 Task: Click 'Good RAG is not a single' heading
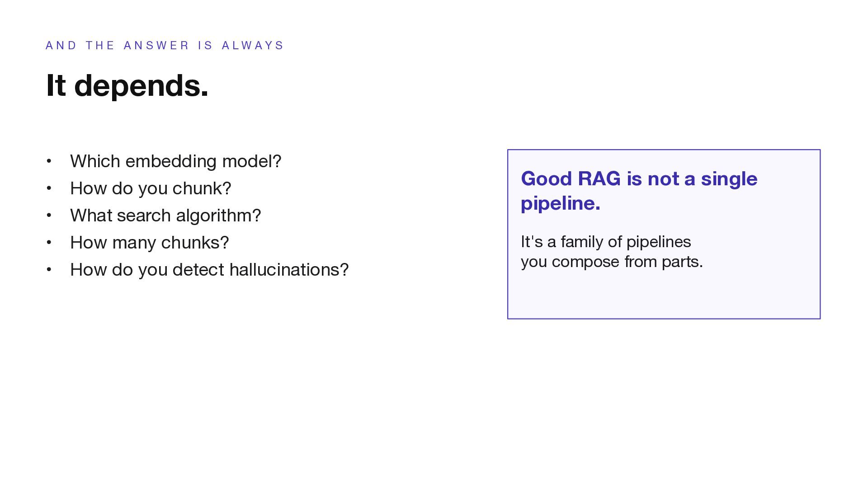click(x=639, y=179)
